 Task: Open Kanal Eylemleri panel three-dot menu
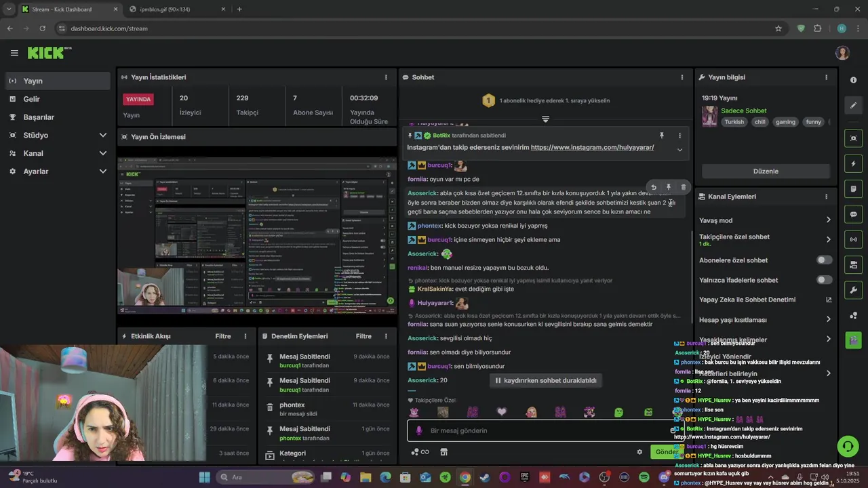[x=826, y=197]
